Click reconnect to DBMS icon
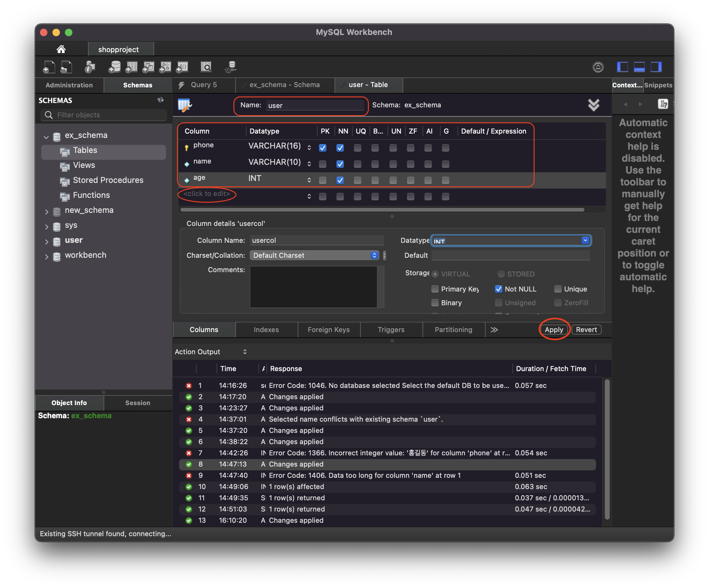This screenshot has width=709, height=588. 231,67
